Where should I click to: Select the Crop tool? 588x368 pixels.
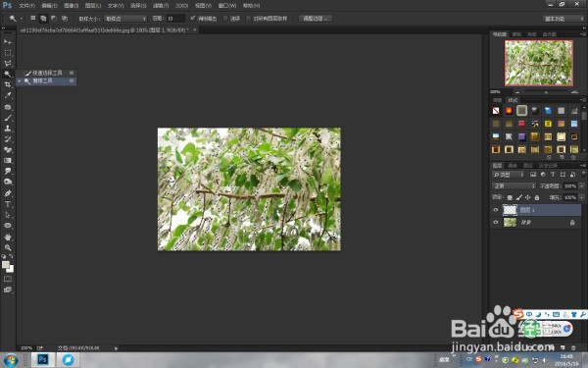tap(8, 84)
